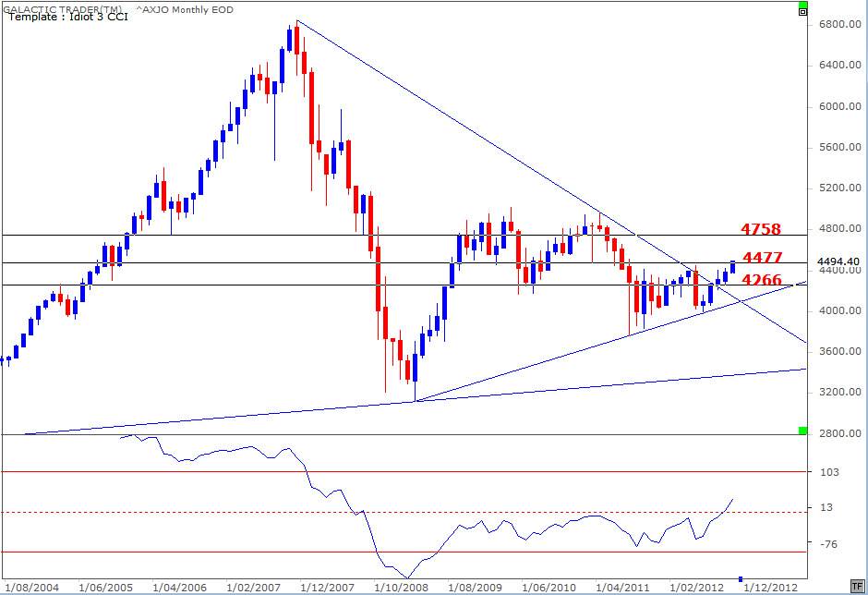Select the red 4758 level label
This screenshot has height=595, width=868.
pos(761,228)
